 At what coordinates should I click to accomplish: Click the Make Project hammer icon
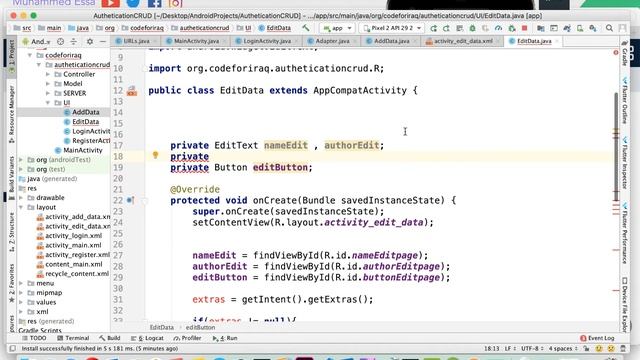(305, 28)
